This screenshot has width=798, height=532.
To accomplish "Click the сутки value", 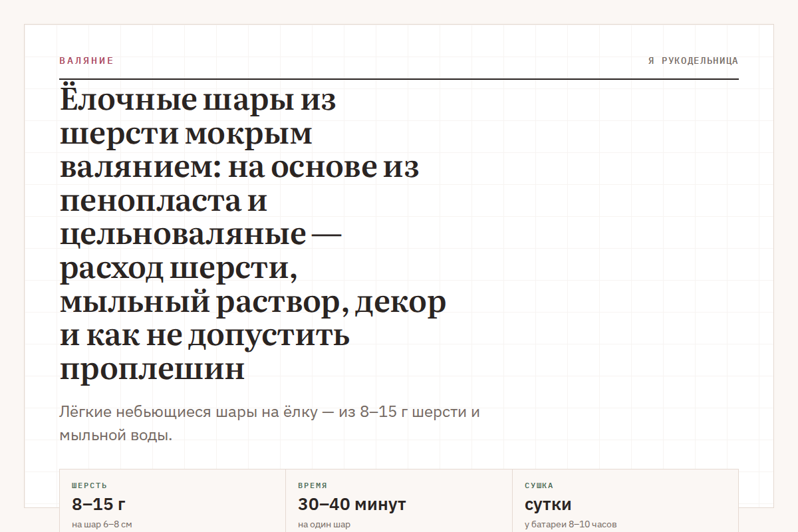I will point(548,504).
